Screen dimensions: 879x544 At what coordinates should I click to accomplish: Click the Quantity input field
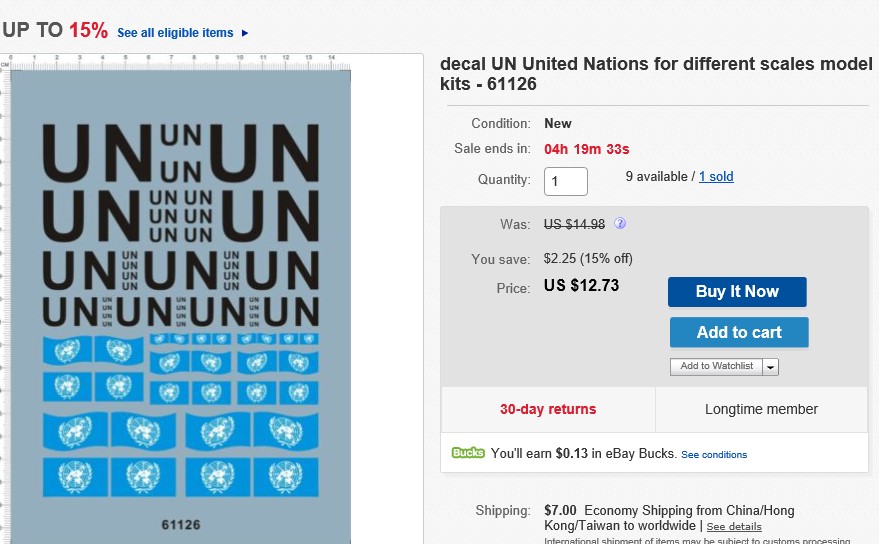coord(565,181)
